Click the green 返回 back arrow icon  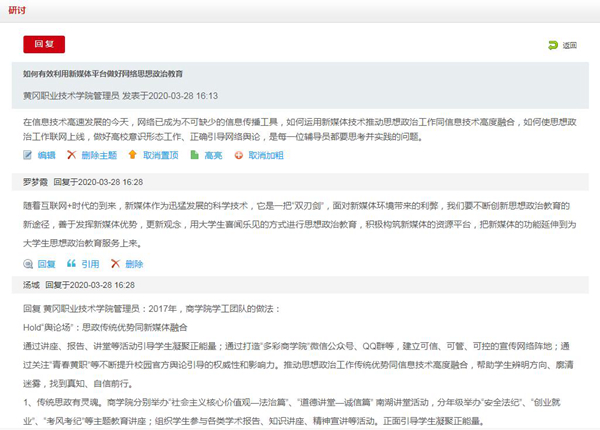(x=552, y=45)
